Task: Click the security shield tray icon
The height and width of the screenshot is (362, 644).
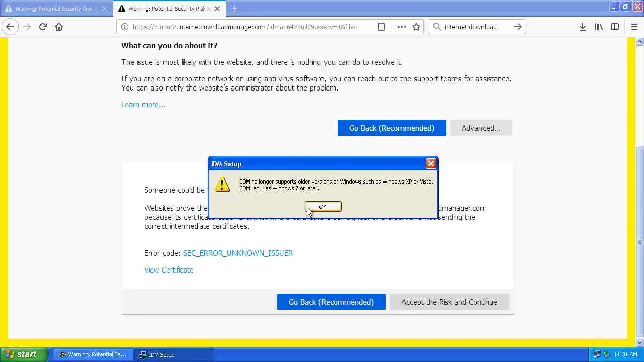Action: 607,354
